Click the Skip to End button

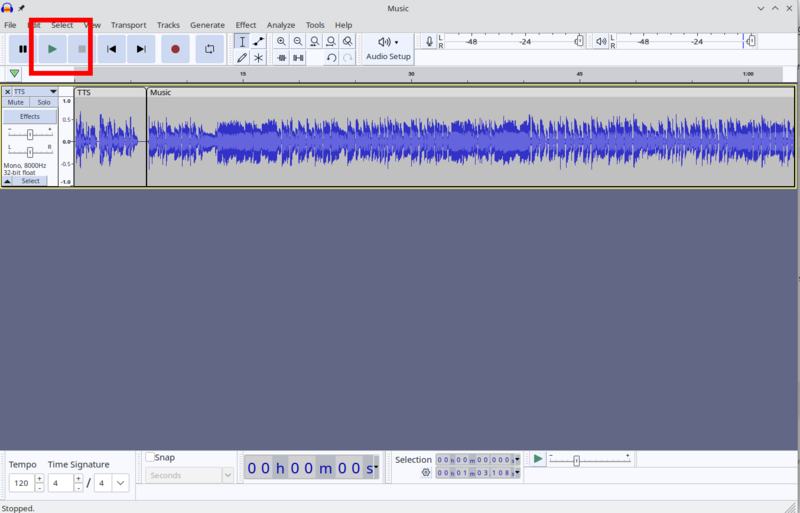click(x=141, y=48)
